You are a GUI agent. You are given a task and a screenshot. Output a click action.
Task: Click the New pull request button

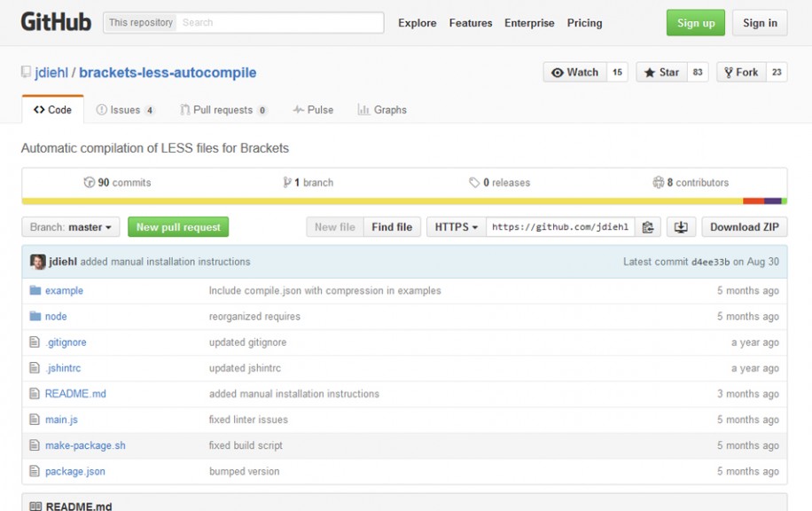coord(177,227)
